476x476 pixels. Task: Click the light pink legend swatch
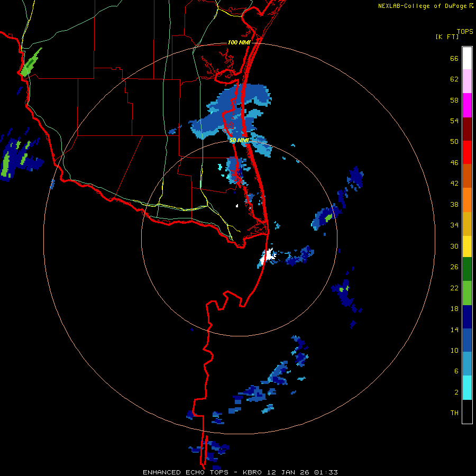point(467,81)
